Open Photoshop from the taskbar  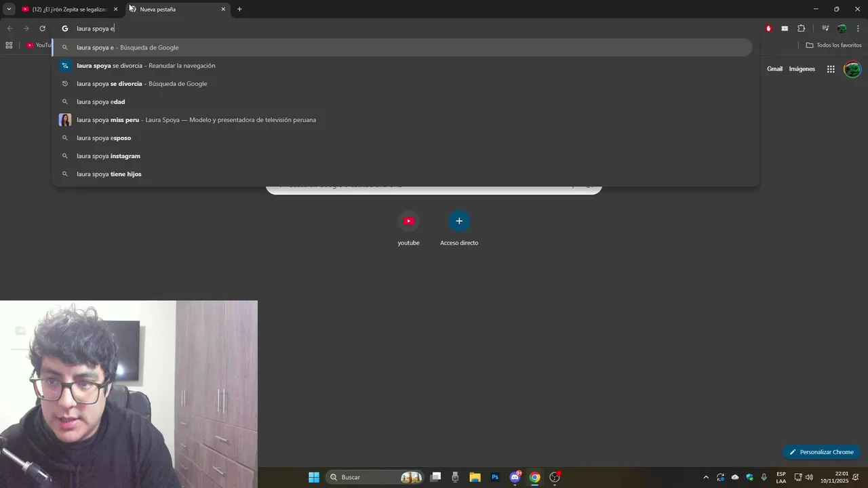495,477
